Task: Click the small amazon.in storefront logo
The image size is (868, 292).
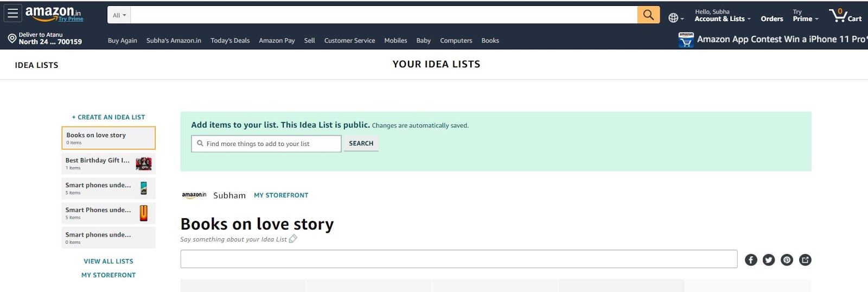Action: (194, 195)
